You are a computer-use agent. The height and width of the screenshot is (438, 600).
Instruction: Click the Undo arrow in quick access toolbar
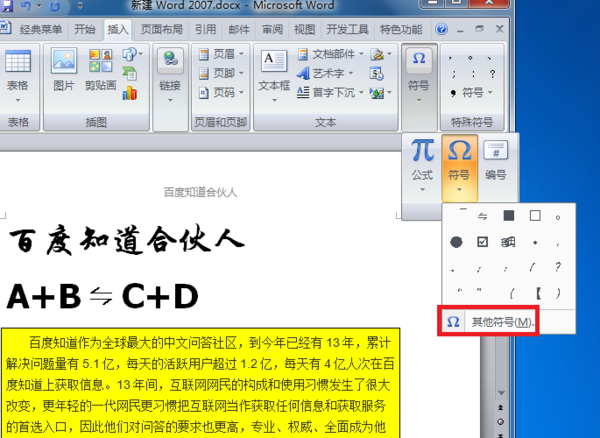click(26, 5)
